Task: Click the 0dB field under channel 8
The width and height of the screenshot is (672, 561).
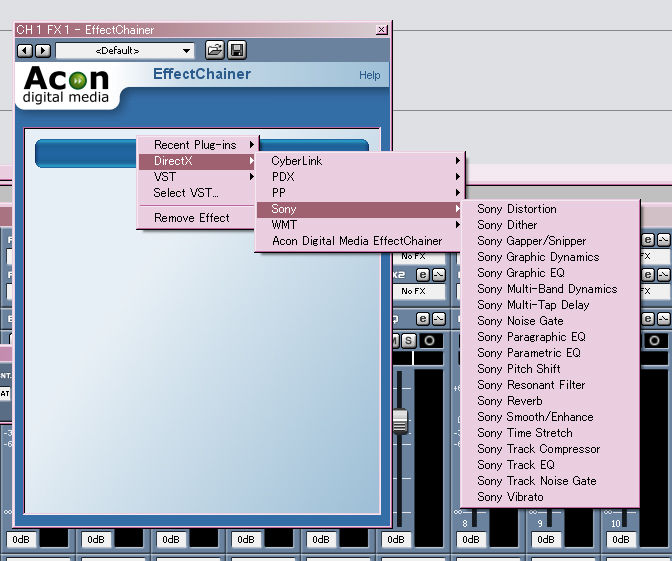Action: click(471, 539)
